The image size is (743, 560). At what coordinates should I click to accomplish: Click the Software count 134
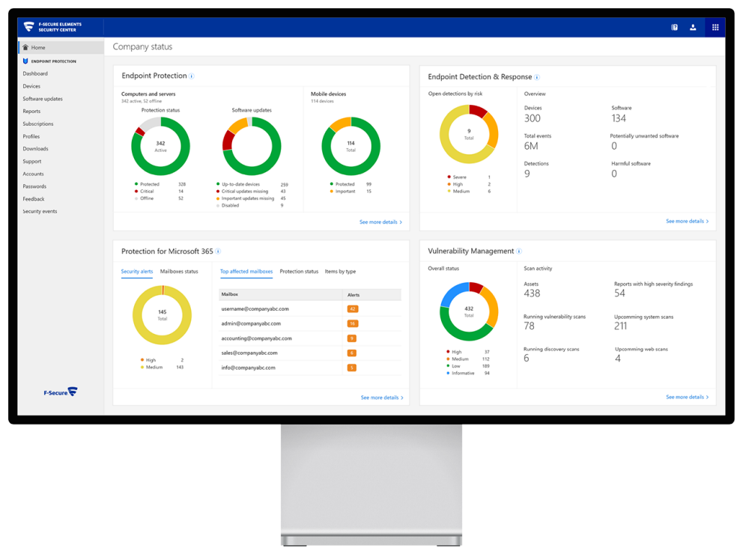(619, 118)
